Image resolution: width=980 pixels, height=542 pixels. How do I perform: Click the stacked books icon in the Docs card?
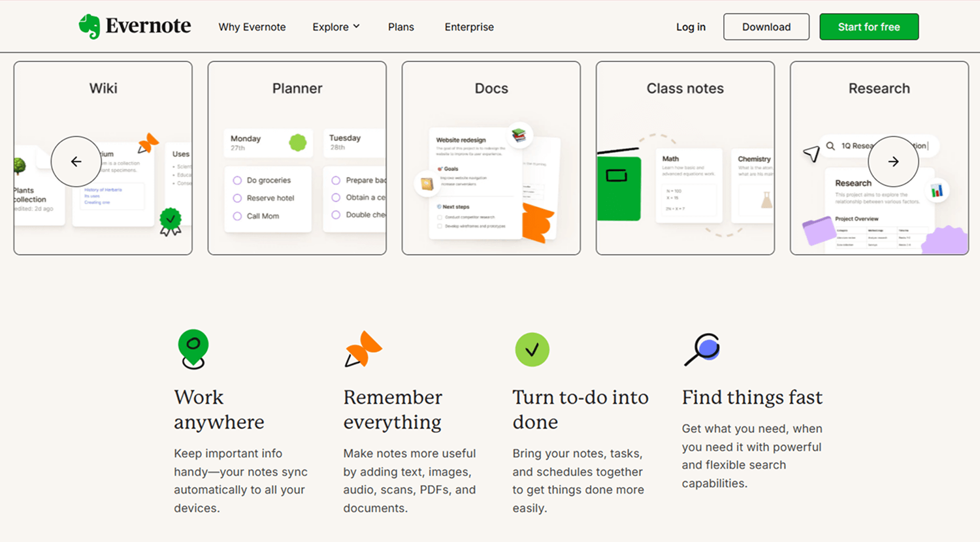[519, 135]
